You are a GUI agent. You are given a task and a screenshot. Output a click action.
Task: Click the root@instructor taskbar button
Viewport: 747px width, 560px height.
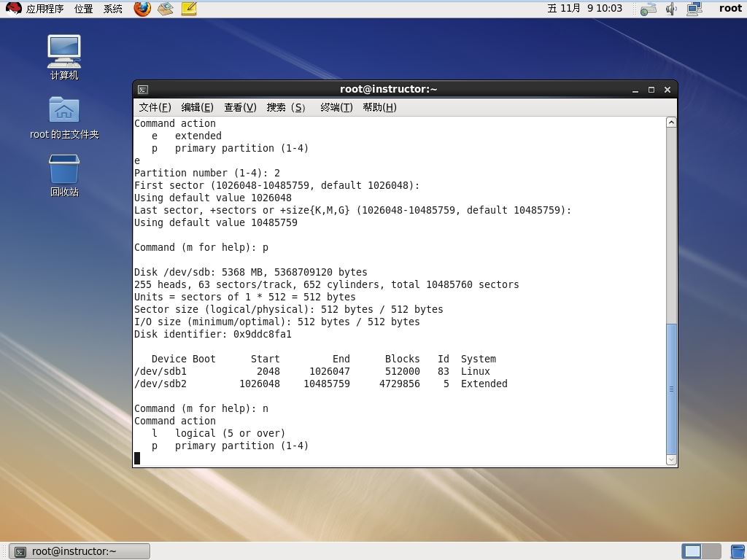pyautogui.click(x=80, y=551)
